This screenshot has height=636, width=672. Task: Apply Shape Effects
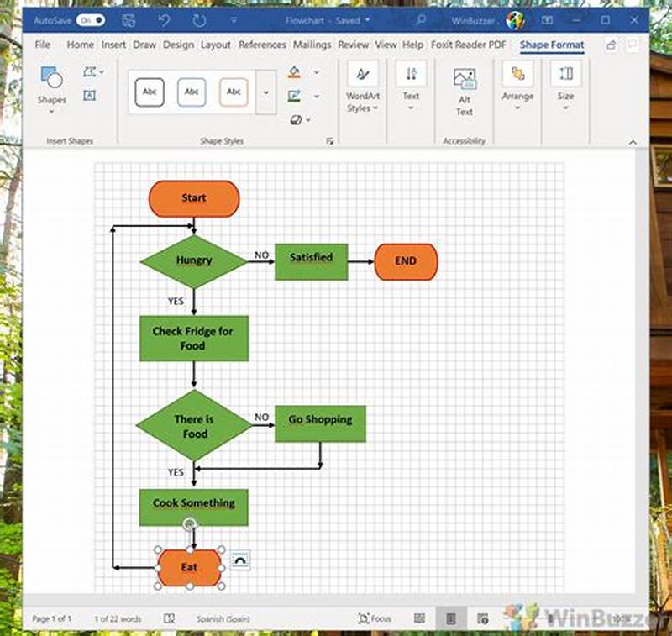(x=298, y=119)
